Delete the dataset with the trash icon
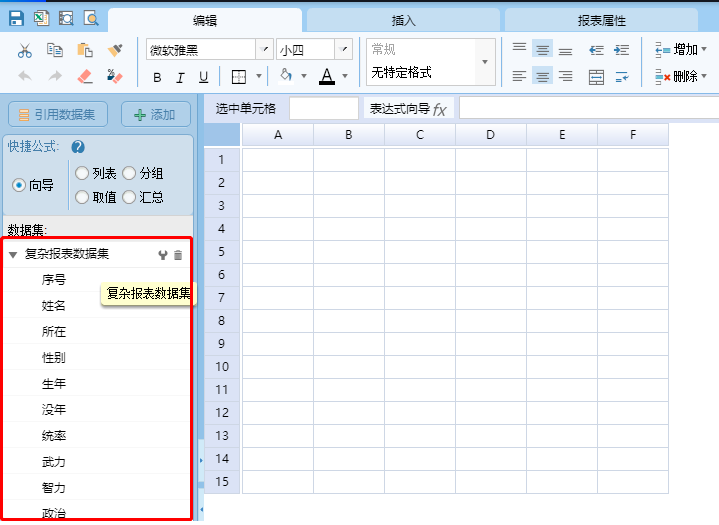719x525 pixels. (x=178, y=255)
